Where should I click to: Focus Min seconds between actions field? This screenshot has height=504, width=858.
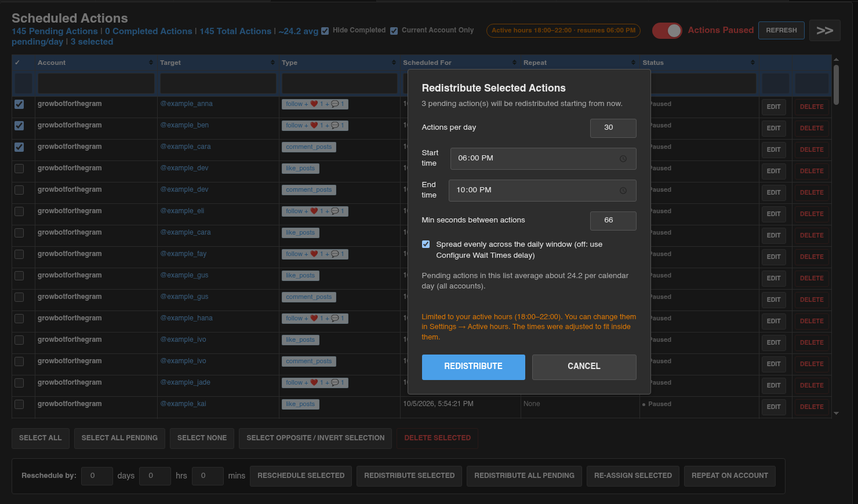coord(613,221)
